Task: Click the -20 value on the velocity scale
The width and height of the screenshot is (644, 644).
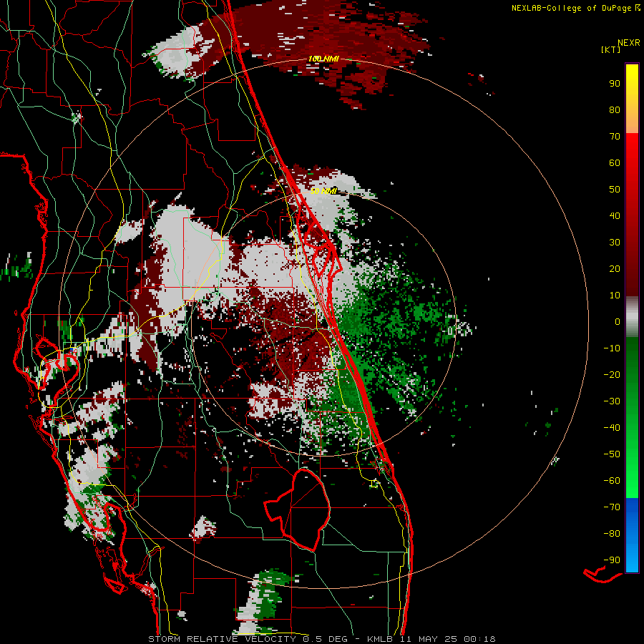Action: 612,375
